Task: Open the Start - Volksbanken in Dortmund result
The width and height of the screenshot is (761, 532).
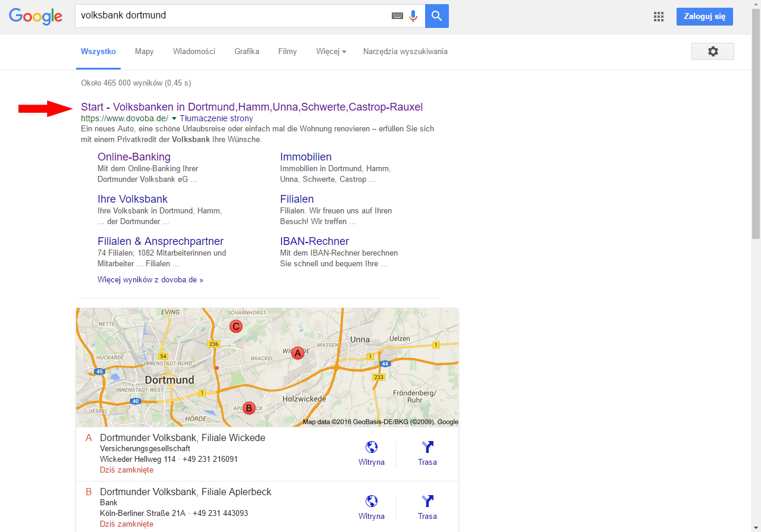Action: pyautogui.click(x=252, y=107)
